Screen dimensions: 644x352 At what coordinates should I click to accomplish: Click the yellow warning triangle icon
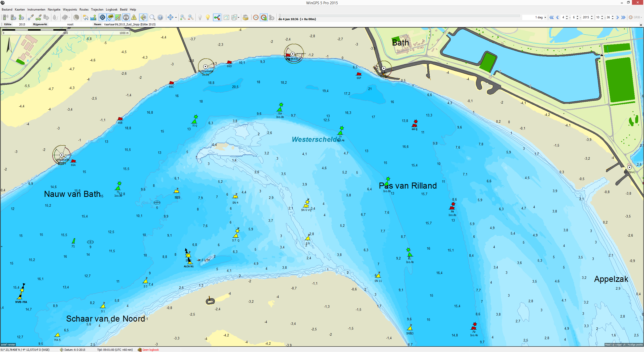[134, 17]
